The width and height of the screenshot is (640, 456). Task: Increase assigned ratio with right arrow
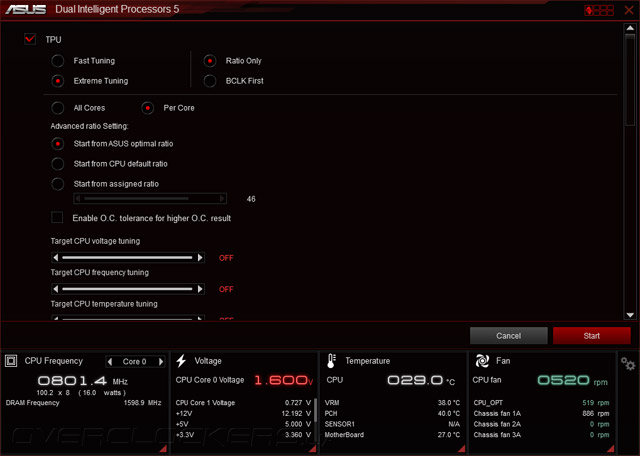click(x=222, y=199)
